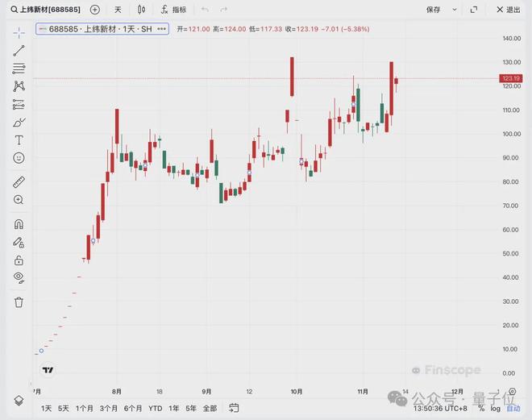Select the 全部 time range
Screen dimensions: 532x420
coord(210,409)
